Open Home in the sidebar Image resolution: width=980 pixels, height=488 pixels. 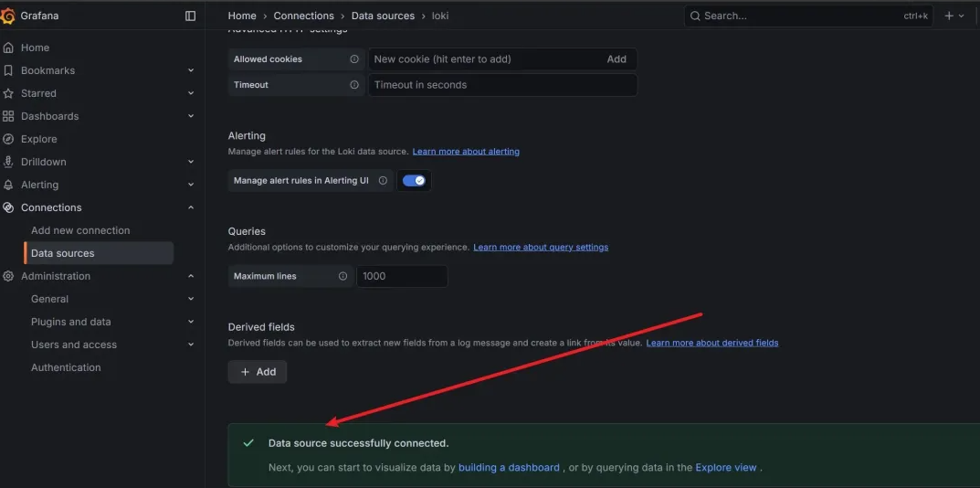(35, 48)
